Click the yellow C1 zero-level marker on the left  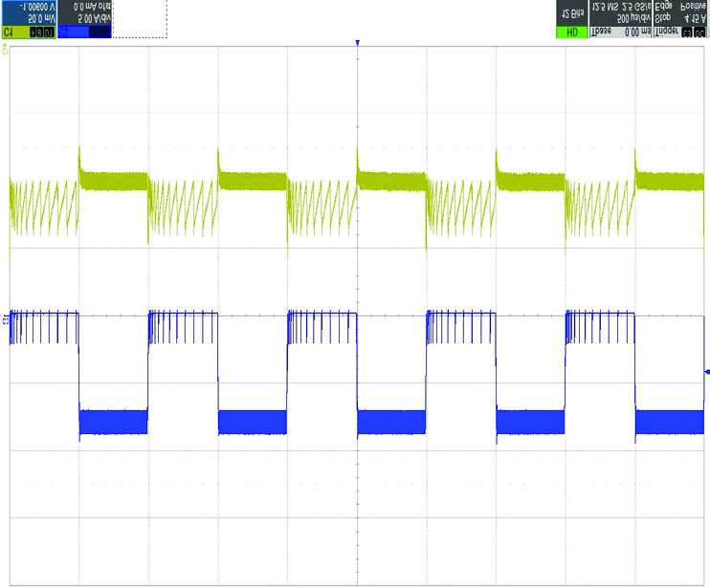click(6, 49)
